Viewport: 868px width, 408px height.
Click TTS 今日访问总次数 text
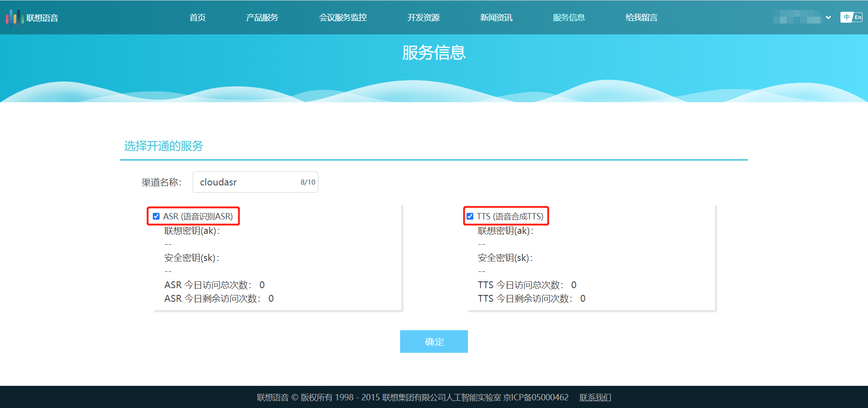click(528, 285)
